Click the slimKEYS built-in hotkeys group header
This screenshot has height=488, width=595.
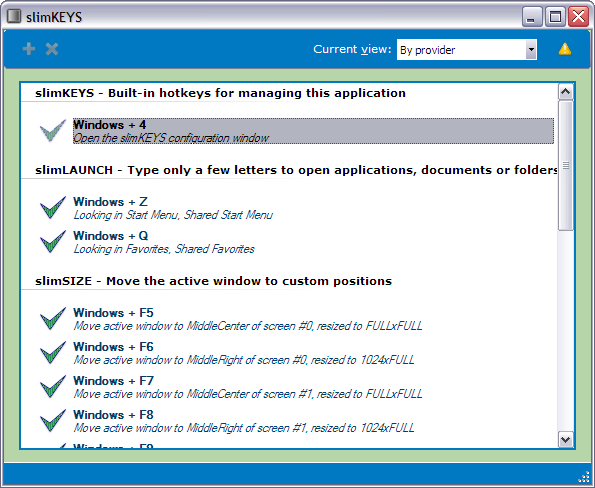click(220, 93)
